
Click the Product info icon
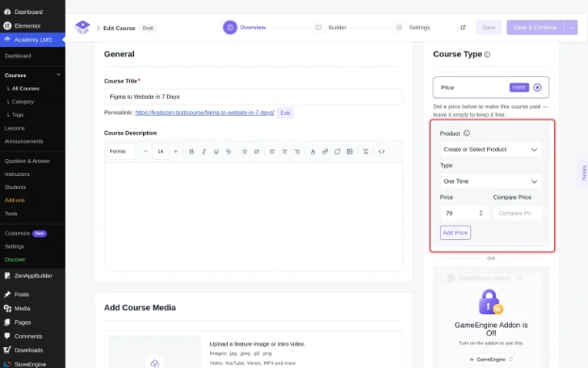click(466, 133)
